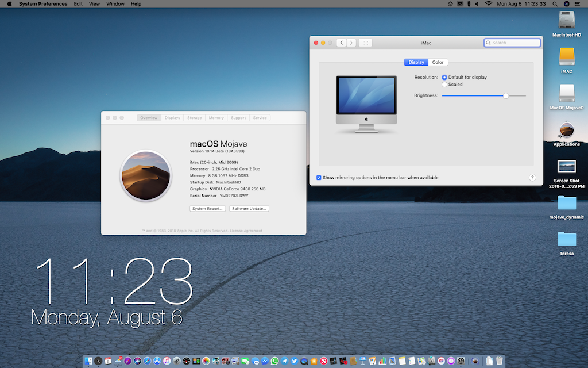Image resolution: width=588 pixels, height=368 pixels.
Task: Open System Preferences gear in Dock
Action: coord(461,361)
